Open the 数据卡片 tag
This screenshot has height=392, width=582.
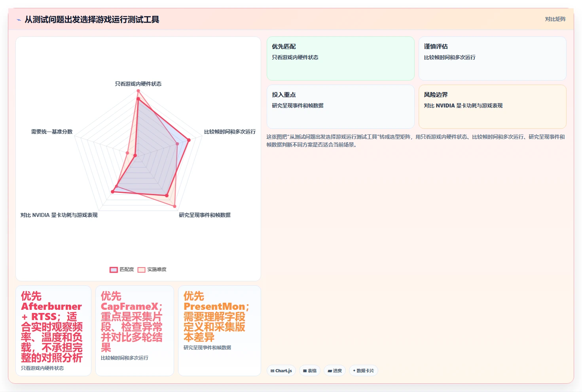click(363, 371)
